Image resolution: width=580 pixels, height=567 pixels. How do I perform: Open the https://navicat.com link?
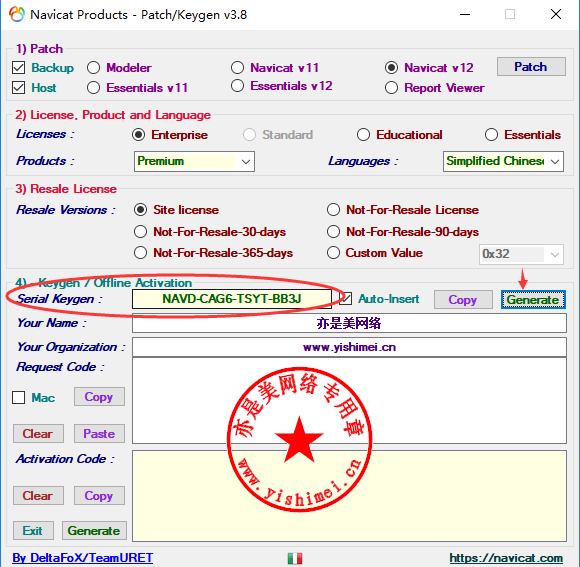[506, 558]
